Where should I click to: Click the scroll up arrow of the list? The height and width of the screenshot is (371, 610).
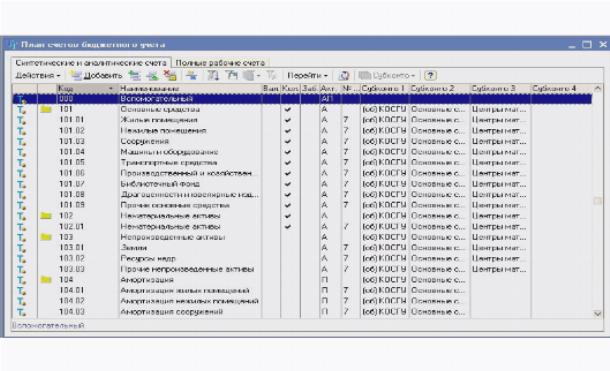click(x=598, y=89)
